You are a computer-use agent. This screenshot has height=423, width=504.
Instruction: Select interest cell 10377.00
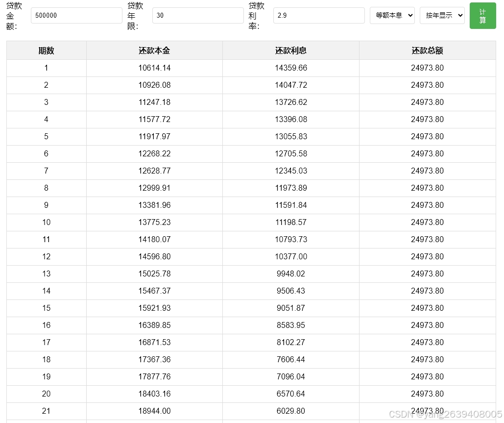291,257
